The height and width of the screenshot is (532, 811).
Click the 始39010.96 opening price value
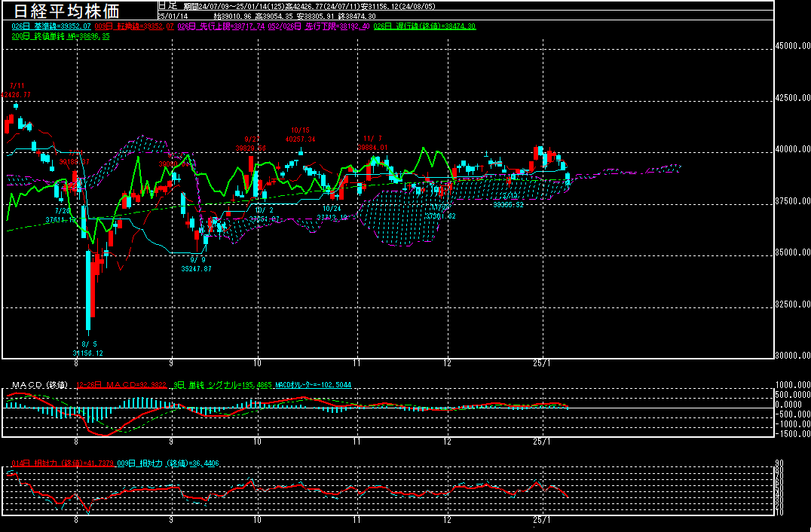click(x=233, y=17)
